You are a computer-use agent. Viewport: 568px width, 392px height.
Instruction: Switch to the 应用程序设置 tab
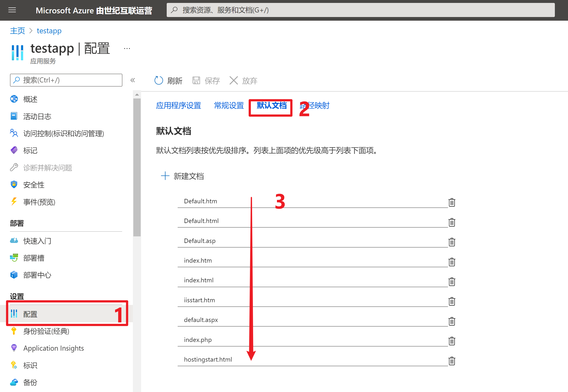pyautogui.click(x=178, y=106)
